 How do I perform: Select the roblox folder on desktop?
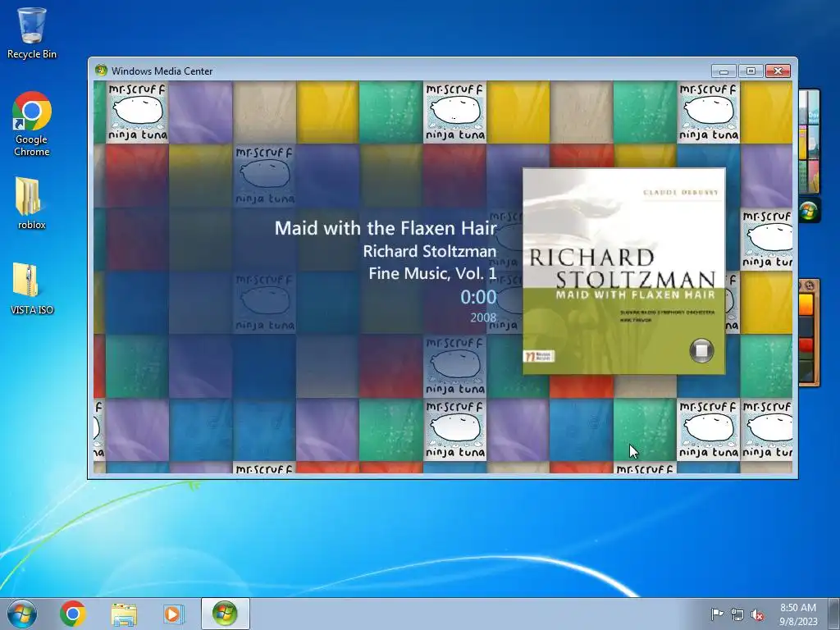tap(32, 203)
